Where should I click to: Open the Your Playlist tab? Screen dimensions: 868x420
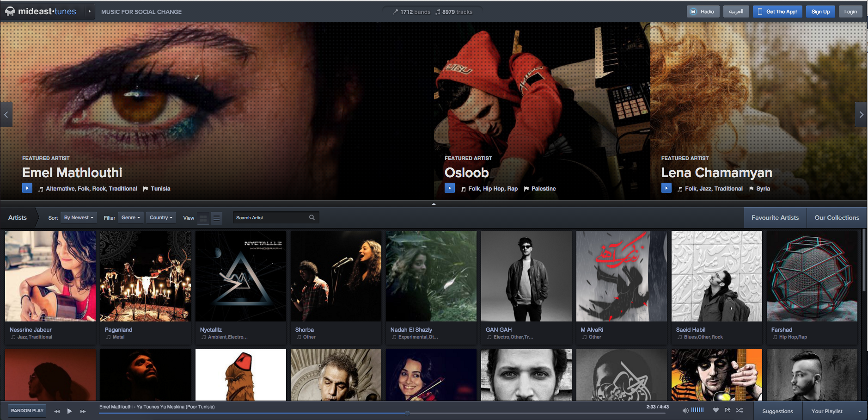[x=827, y=411]
